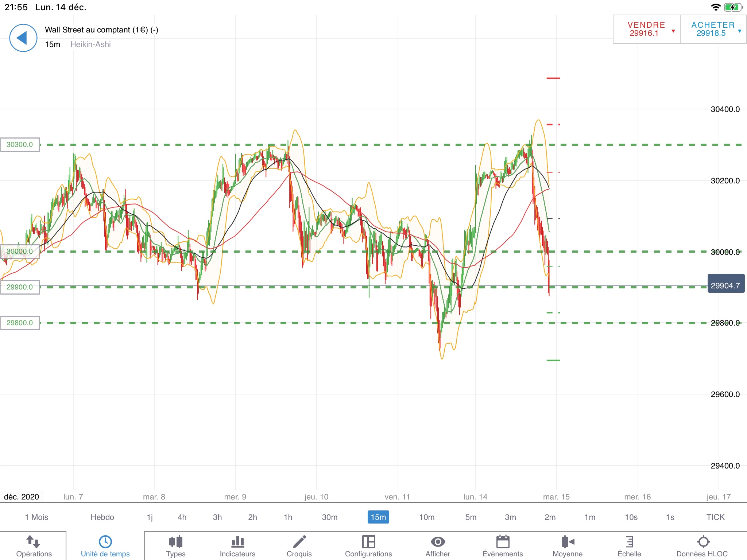
Task: Switch to the Opérations tab
Action: coord(34,546)
